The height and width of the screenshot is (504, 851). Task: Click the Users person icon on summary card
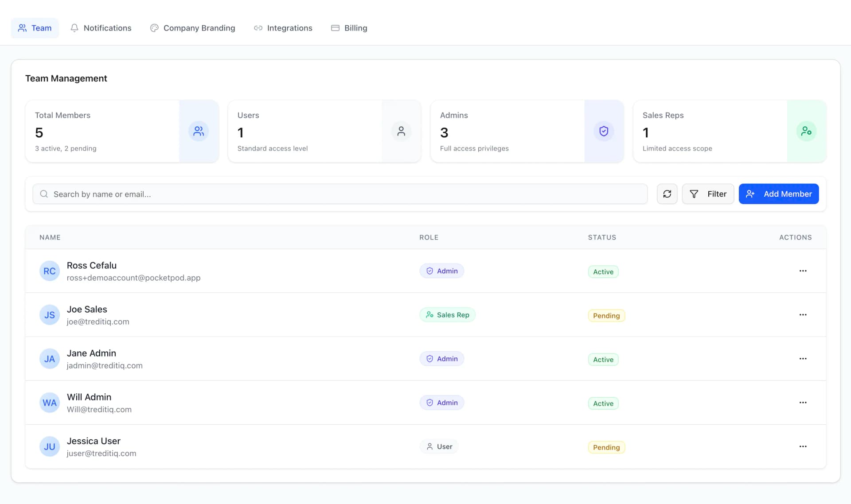(401, 131)
